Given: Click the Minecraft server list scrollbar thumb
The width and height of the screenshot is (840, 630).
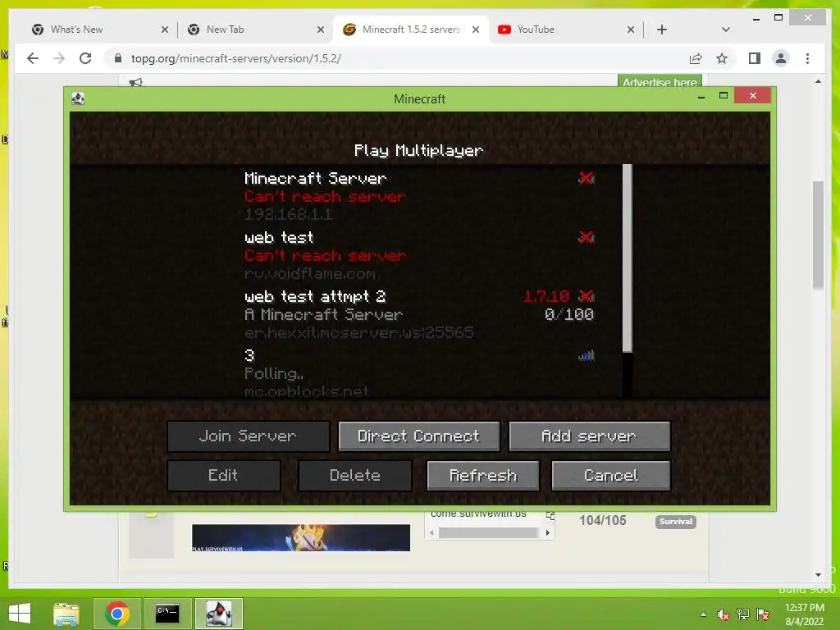Looking at the screenshot, I should [x=628, y=258].
